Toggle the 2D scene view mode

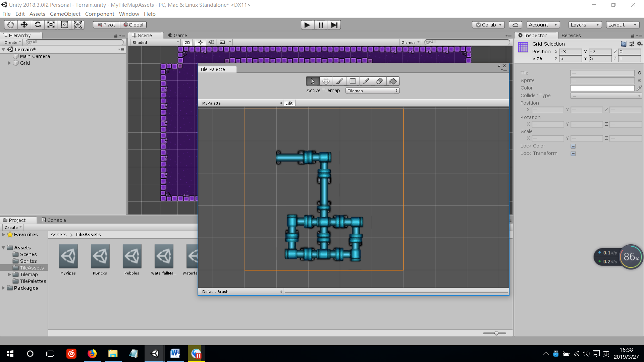coord(187,42)
